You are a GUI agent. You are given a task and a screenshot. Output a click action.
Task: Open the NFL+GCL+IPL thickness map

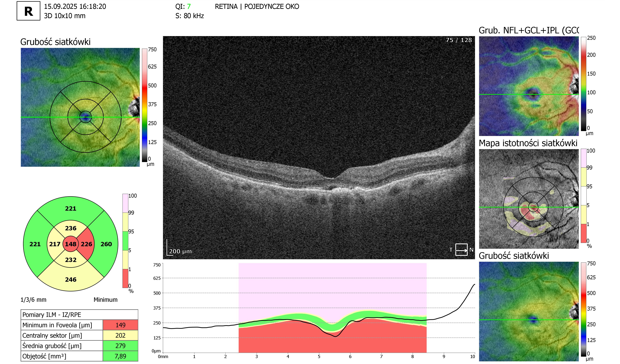point(529,86)
